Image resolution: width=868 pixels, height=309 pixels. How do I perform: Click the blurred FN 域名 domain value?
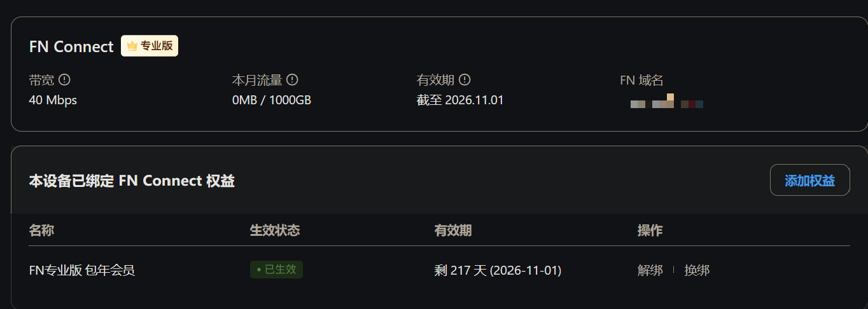666,102
